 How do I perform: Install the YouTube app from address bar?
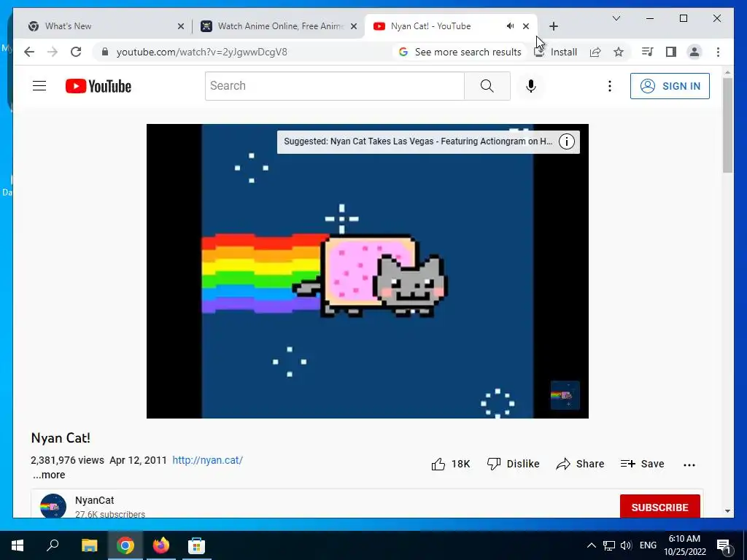(x=555, y=52)
